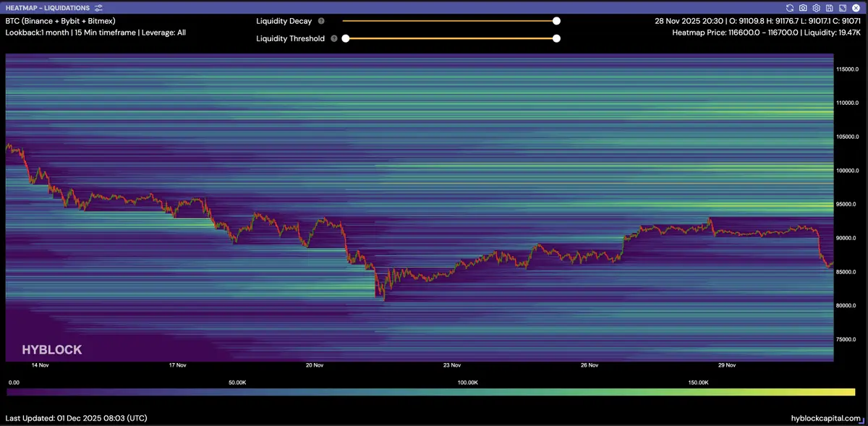The height and width of the screenshot is (426, 868).
Task: Close the Heatmap - Liquidations panel
Action: coord(855,8)
